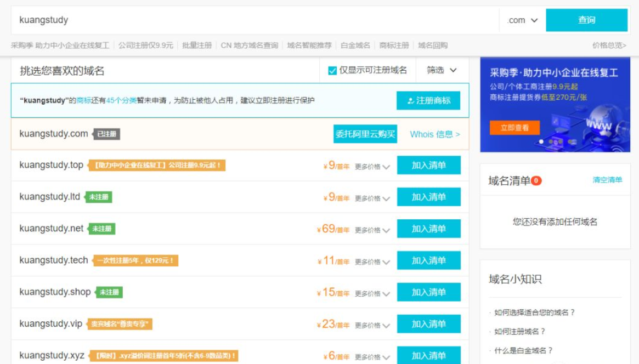Click the 已注册 tag next to kuangstudy.com
Image resolution: width=639 pixels, height=364 pixels.
tap(106, 134)
